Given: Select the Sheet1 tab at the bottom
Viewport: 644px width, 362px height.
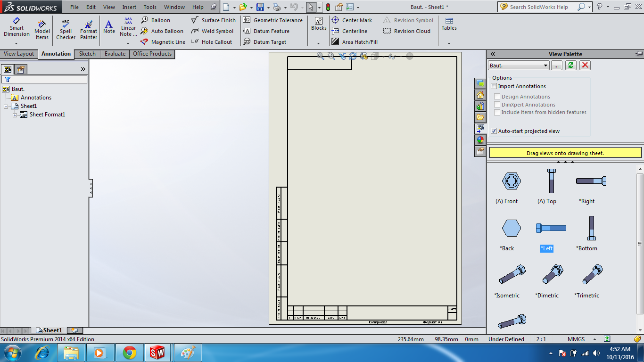Looking at the screenshot, I should point(49,330).
